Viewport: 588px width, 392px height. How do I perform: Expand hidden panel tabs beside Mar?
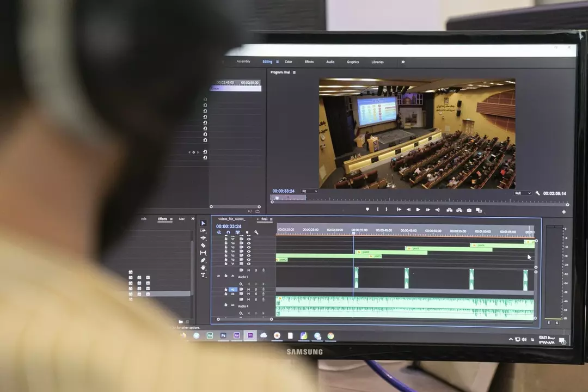tap(193, 219)
